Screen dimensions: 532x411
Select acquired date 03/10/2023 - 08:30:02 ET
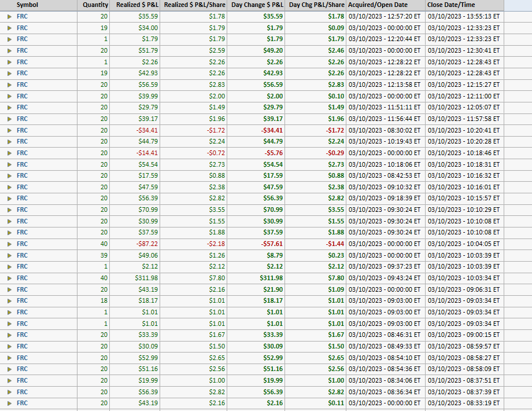click(386, 130)
